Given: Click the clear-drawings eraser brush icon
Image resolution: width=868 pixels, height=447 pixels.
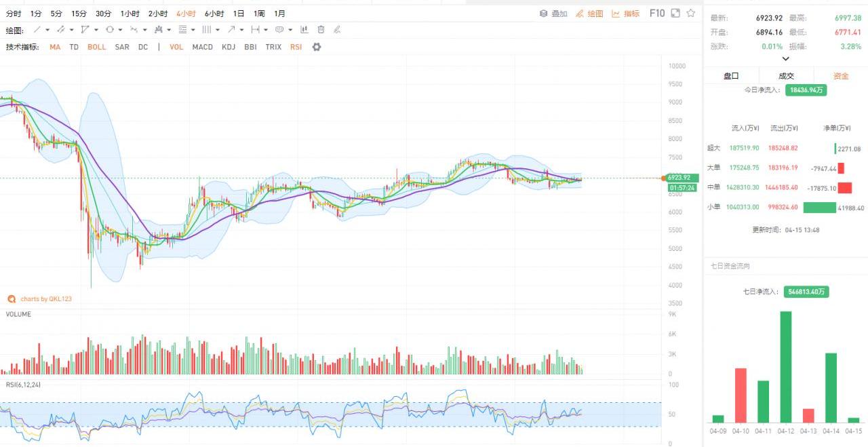Looking at the screenshot, I should coord(337,30).
